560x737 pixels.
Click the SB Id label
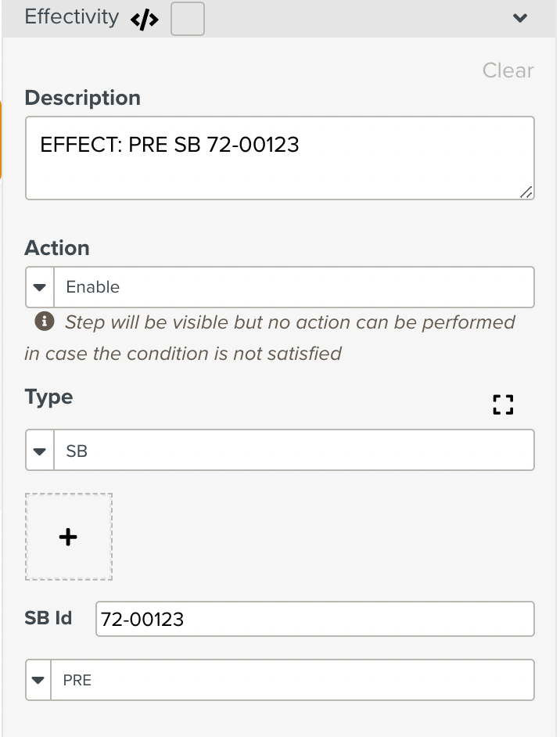[48, 617]
